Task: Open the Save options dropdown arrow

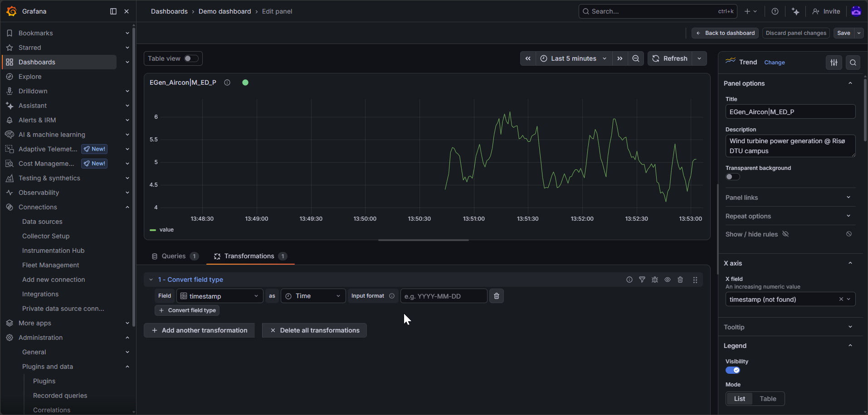Action: 859,33
